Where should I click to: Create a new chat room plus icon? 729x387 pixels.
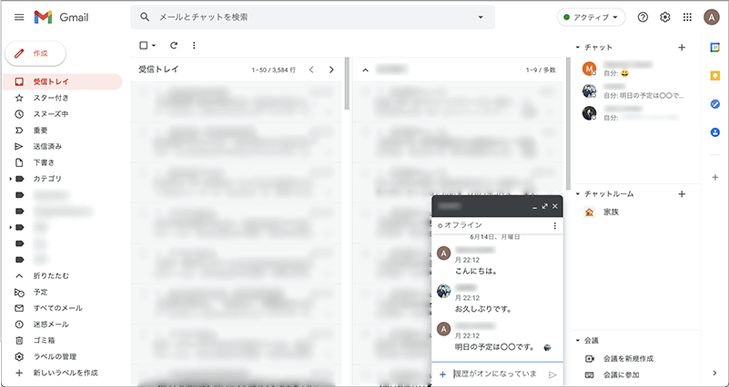coord(682,194)
